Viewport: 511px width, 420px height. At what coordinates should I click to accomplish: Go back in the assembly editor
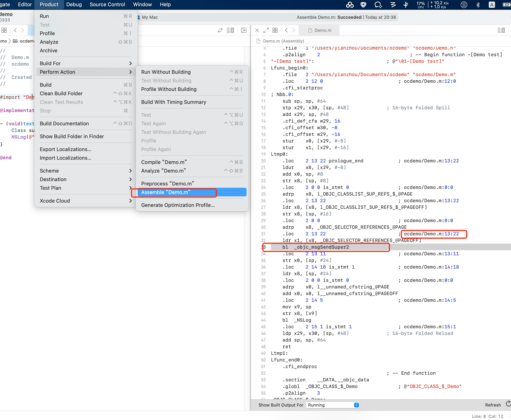286,30
